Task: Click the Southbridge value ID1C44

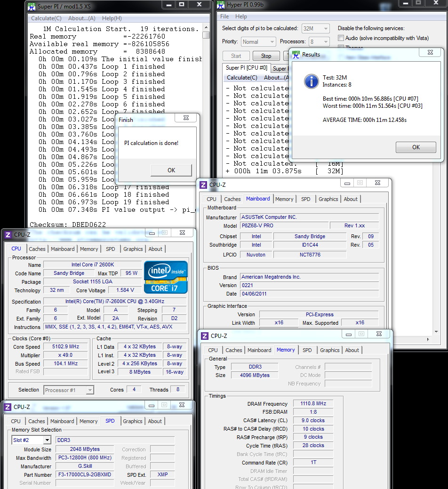Action: pyautogui.click(x=310, y=245)
